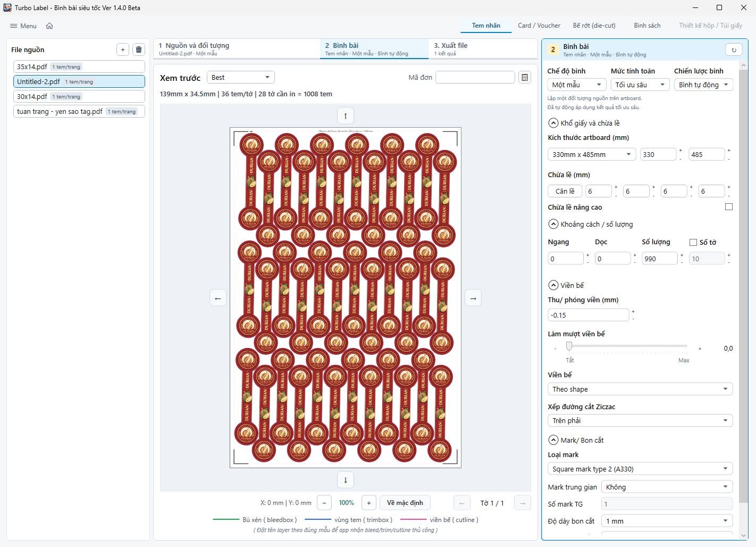Viewport: 756px width, 547px height.
Task: Delete source file with trash icon
Action: 139,49
